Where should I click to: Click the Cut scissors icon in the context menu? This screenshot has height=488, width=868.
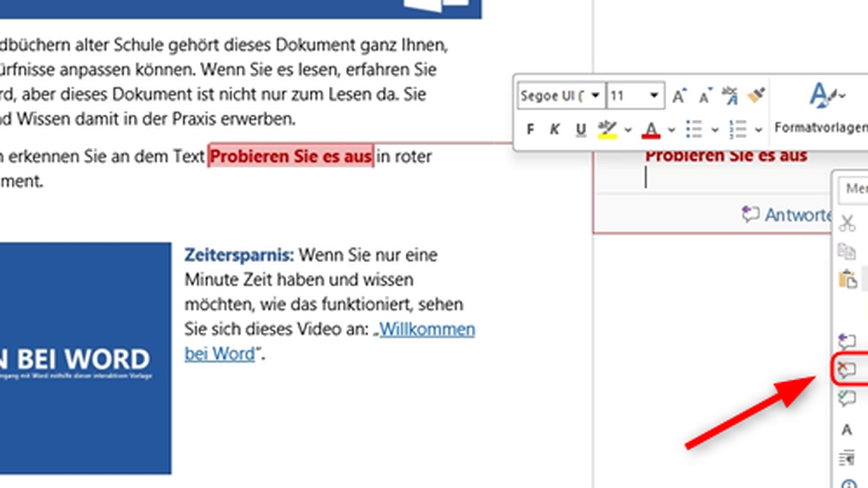pyautogui.click(x=847, y=222)
